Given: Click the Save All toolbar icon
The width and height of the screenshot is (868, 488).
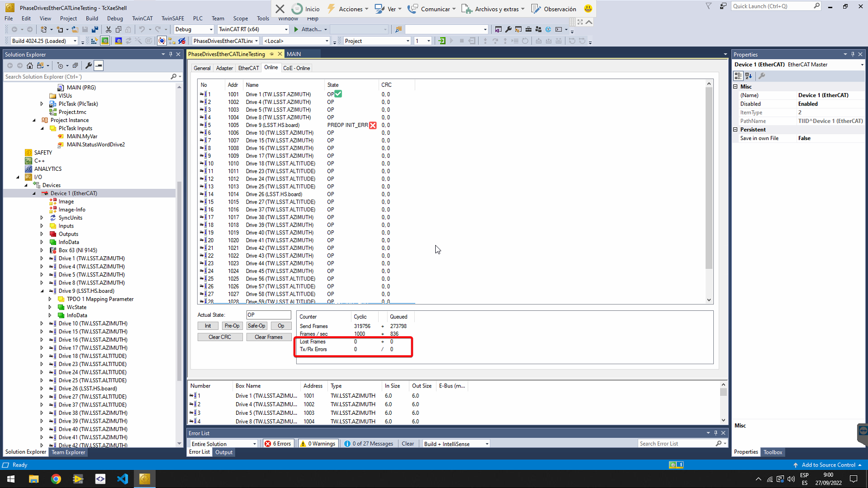Looking at the screenshot, I should tap(95, 29).
